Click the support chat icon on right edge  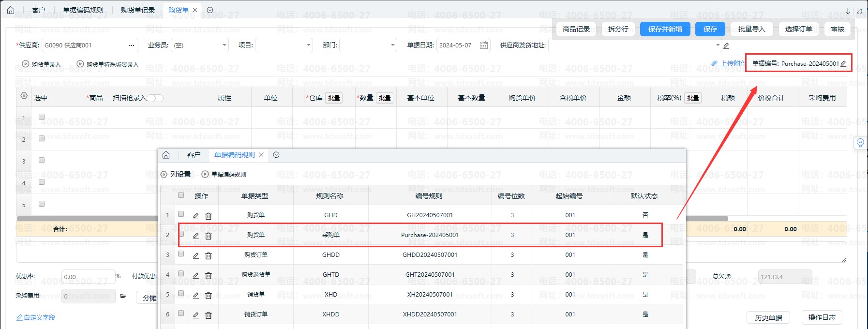(860, 143)
